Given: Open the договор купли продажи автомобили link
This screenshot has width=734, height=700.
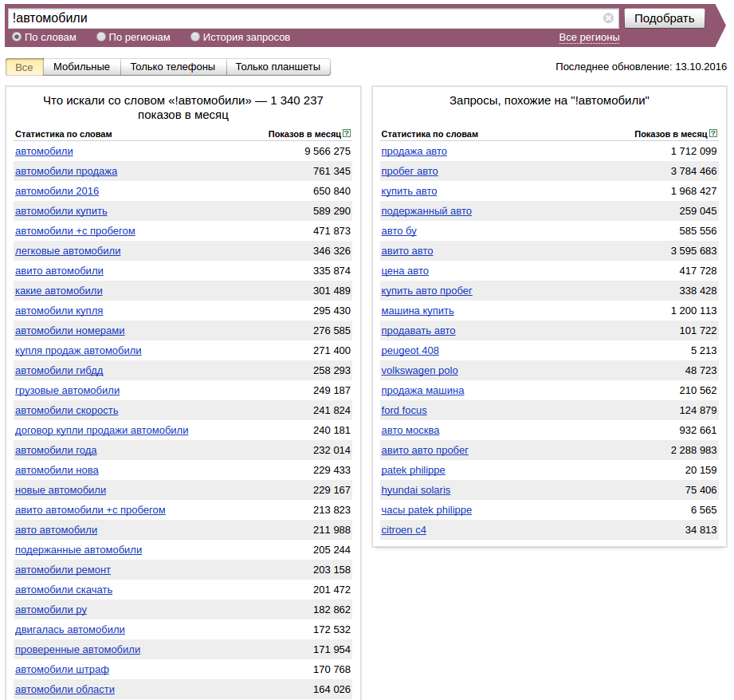Looking at the screenshot, I should [x=101, y=431].
